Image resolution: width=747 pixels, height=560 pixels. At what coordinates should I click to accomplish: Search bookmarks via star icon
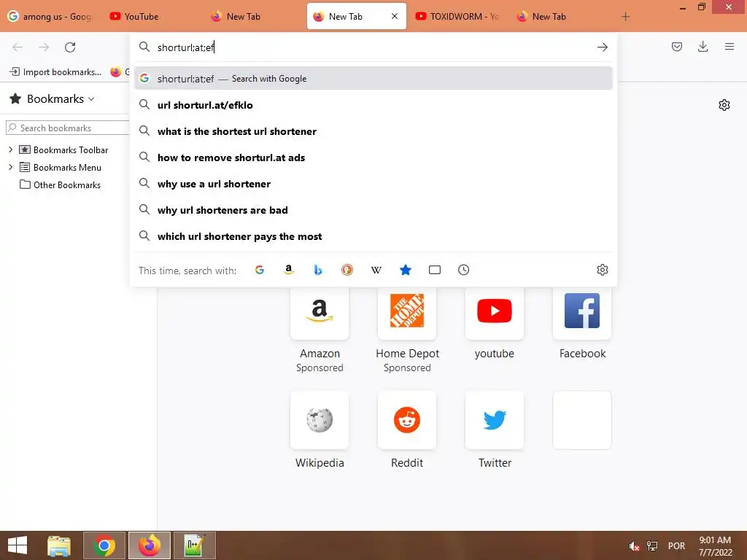tap(406, 270)
